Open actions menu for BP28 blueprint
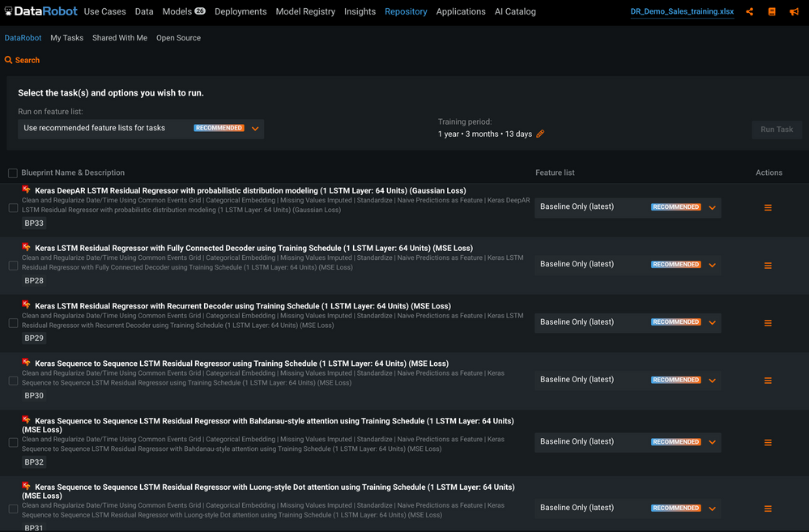Screen dimensions: 809x532 tap(768, 266)
